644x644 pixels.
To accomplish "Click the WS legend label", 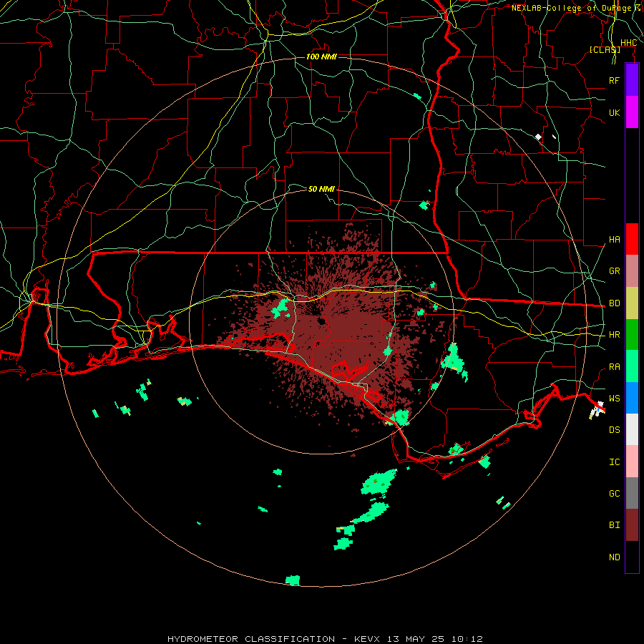I will click(x=614, y=399).
